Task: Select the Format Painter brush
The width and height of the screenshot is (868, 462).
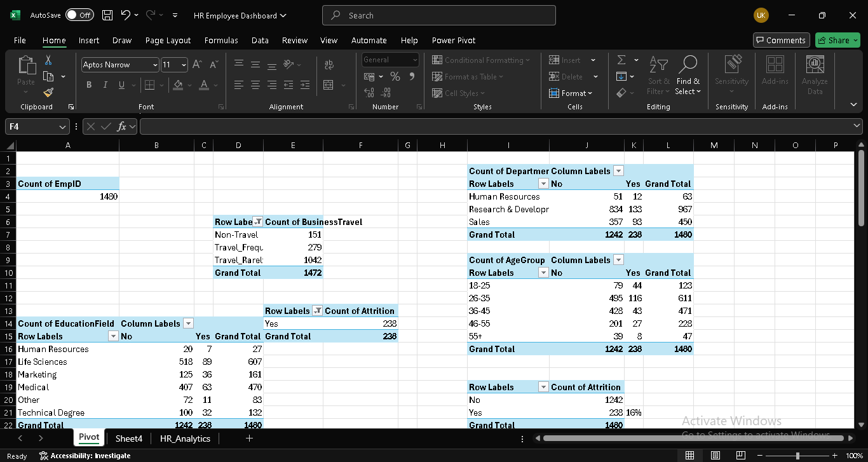Action: [x=48, y=93]
